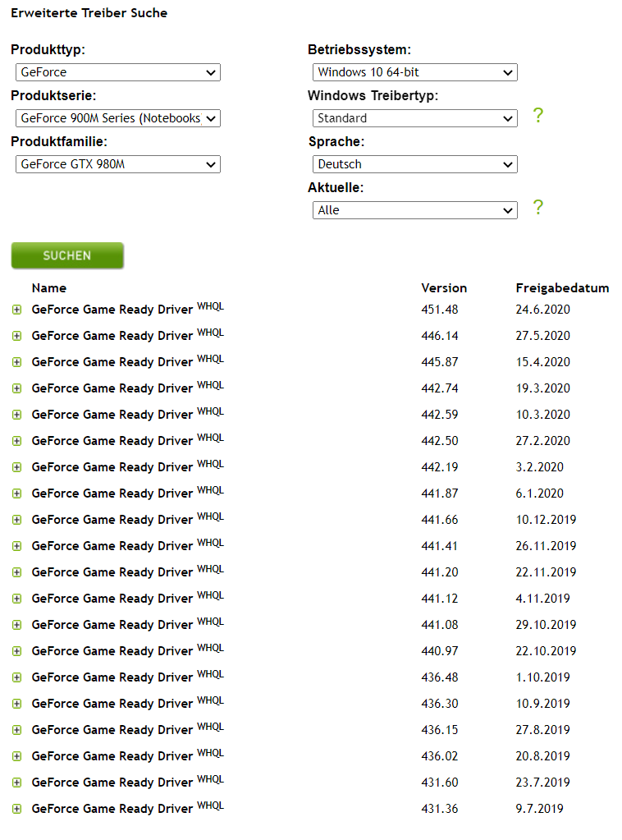Expand details for driver version 446.14

point(16,336)
